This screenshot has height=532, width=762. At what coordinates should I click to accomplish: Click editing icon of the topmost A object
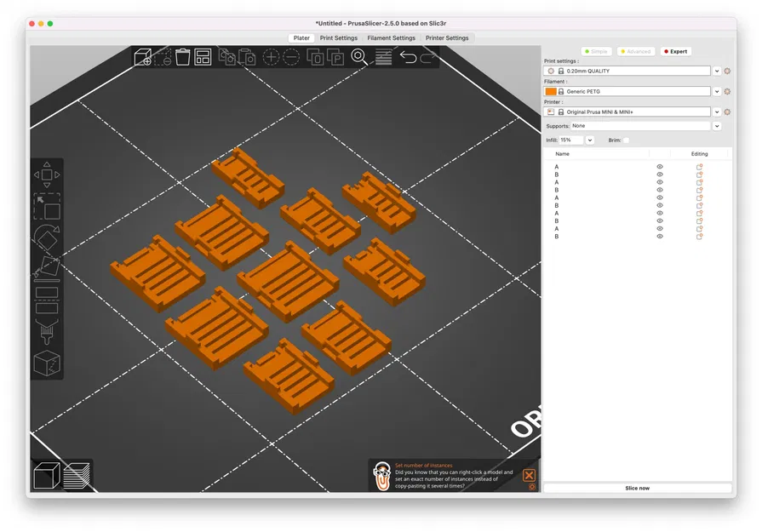click(x=699, y=167)
